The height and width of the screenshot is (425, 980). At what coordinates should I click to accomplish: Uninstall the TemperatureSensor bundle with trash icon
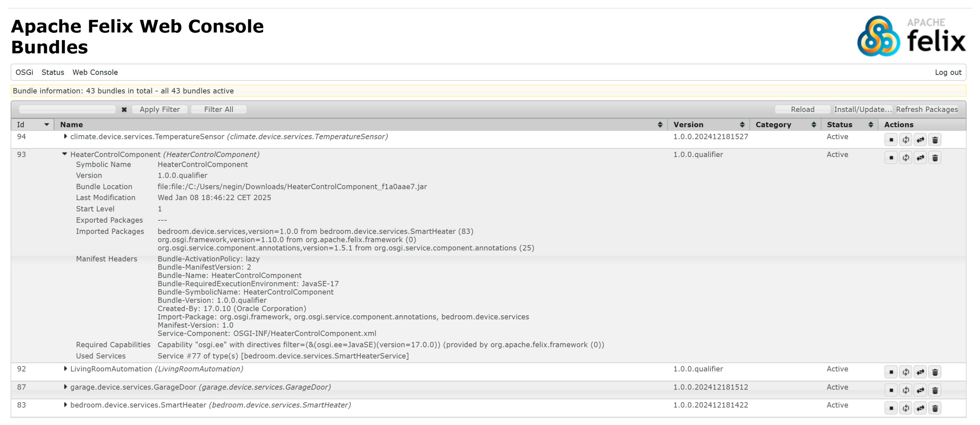tap(935, 140)
